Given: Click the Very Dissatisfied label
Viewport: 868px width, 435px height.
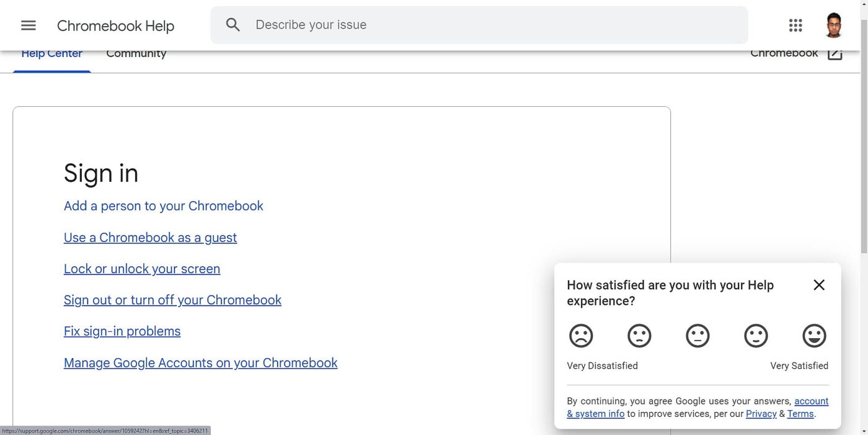Looking at the screenshot, I should [602, 366].
